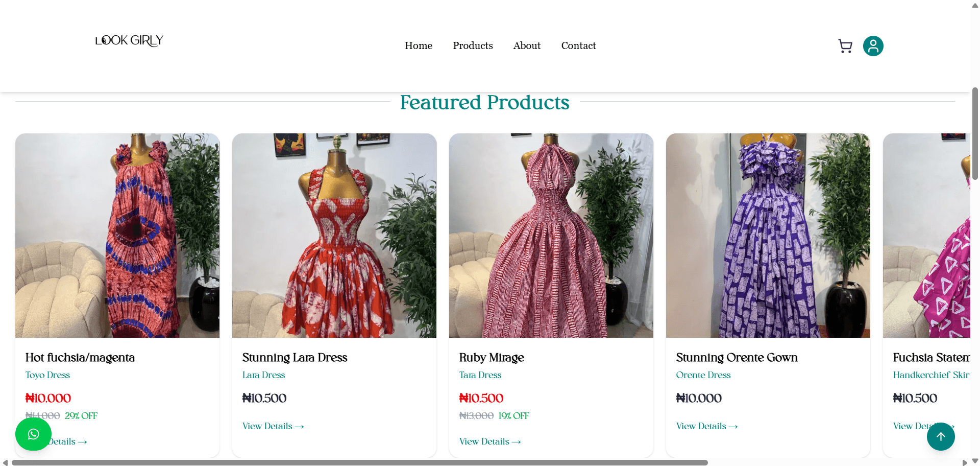Screen dimensions: 980x466
Task: Click the strikethrough ₦14,000 old price
Action: coord(43,416)
